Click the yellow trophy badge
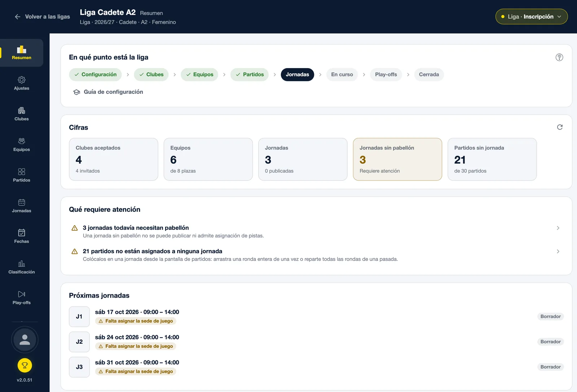Image resolution: width=577 pixels, height=392 pixels. pyautogui.click(x=25, y=365)
